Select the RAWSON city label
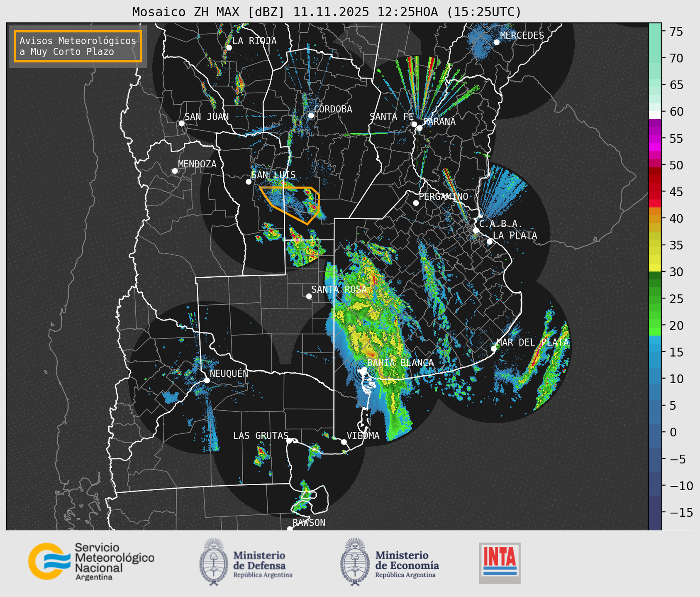This screenshot has width=700, height=597. pos(309,523)
